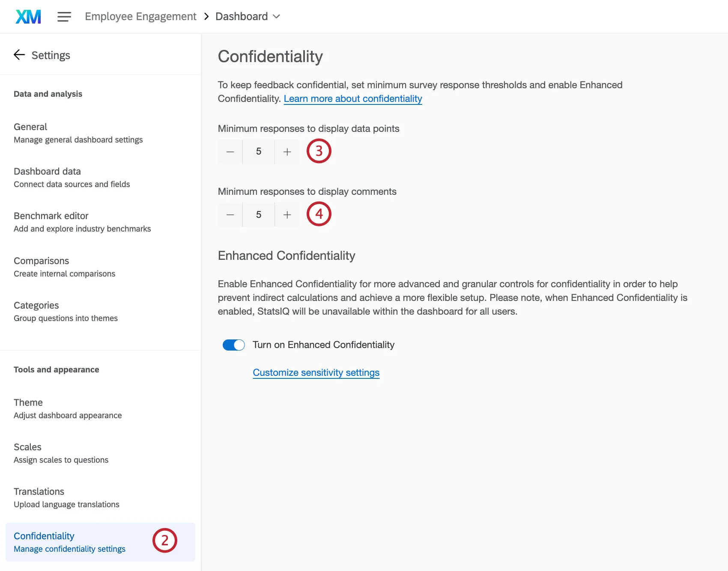728x571 pixels.
Task: Set minimum responses value for data points
Action: [x=258, y=152]
